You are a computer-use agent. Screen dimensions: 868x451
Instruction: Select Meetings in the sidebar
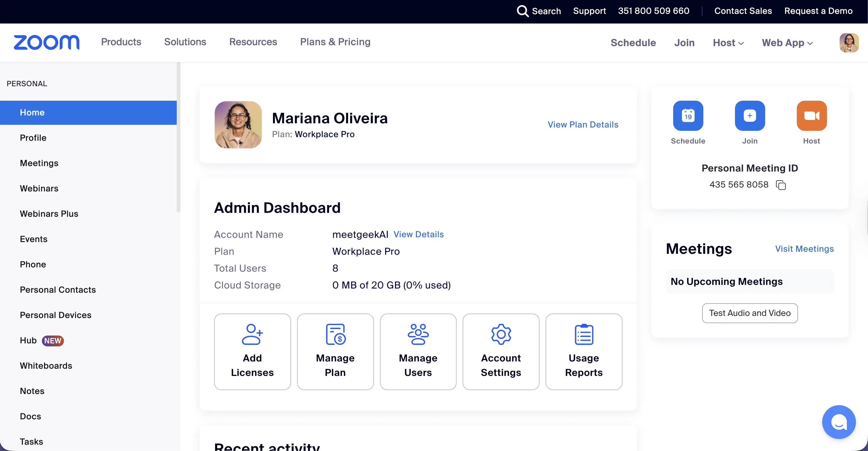click(x=39, y=163)
